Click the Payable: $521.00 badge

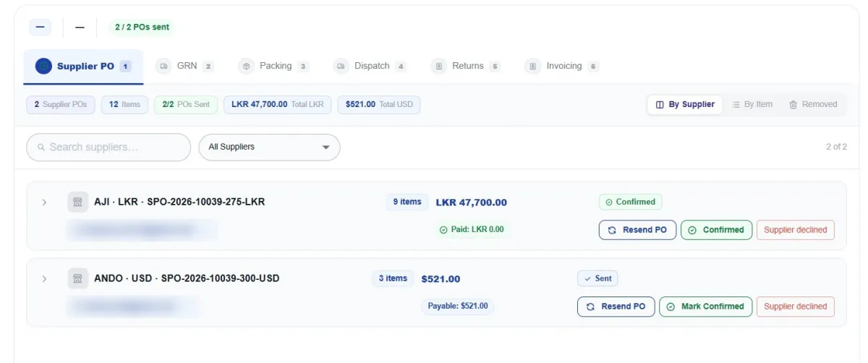(458, 306)
